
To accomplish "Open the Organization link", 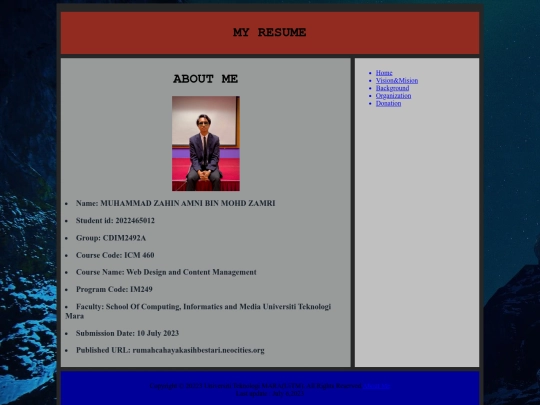I will click(393, 96).
